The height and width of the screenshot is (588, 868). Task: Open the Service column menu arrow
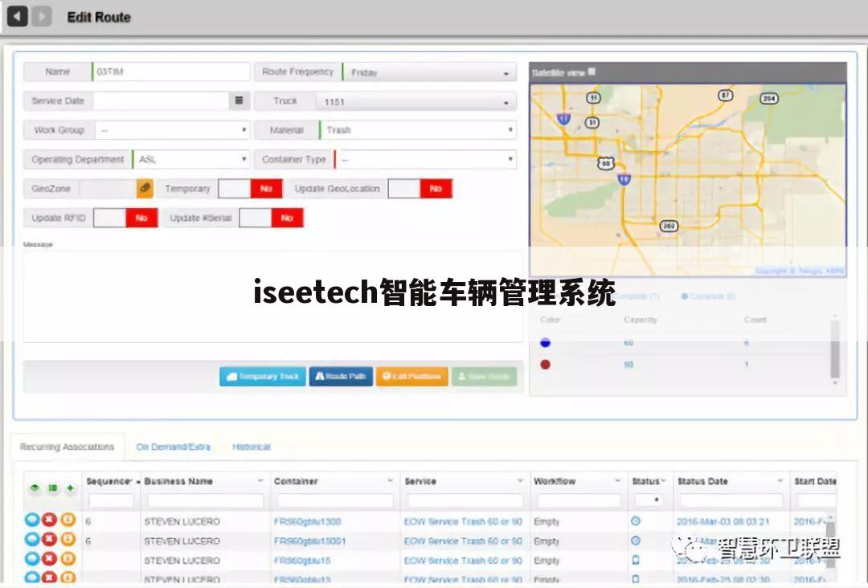click(520, 480)
